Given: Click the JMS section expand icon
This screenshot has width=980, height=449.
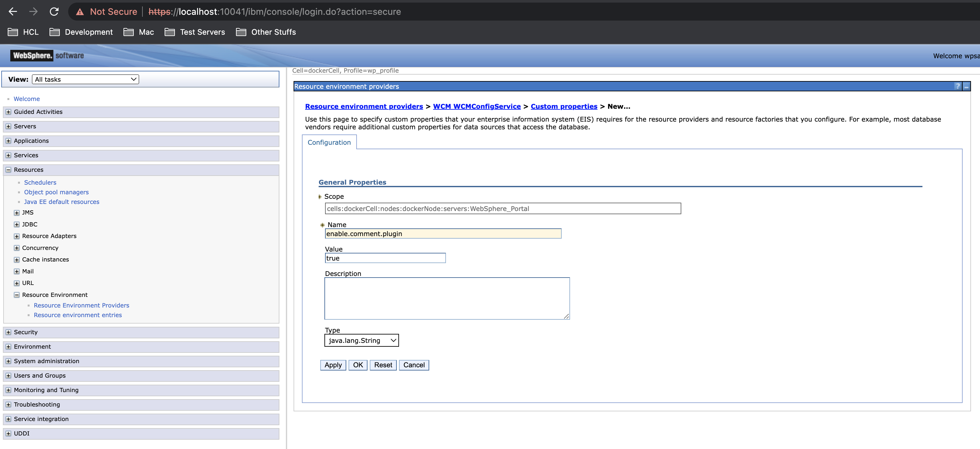Looking at the screenshot, I should [17, 212].
